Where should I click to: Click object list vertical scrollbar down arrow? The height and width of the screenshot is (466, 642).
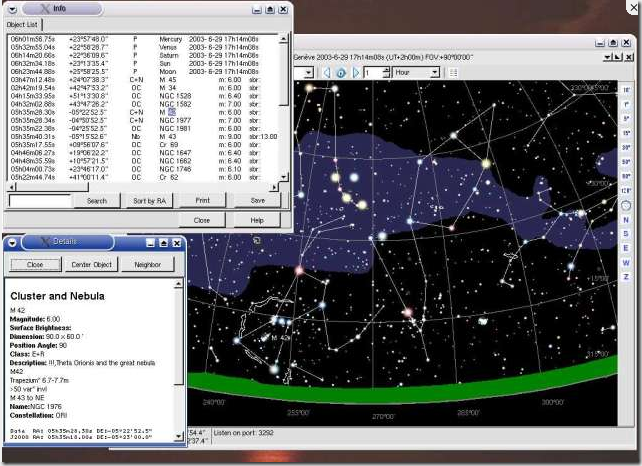tap(283, 177)
